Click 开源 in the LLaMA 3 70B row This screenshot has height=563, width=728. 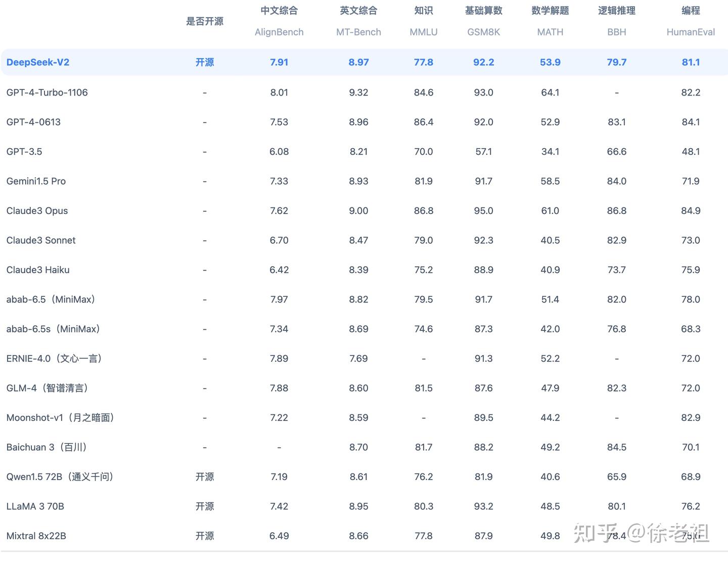click(x=205, y=506)
